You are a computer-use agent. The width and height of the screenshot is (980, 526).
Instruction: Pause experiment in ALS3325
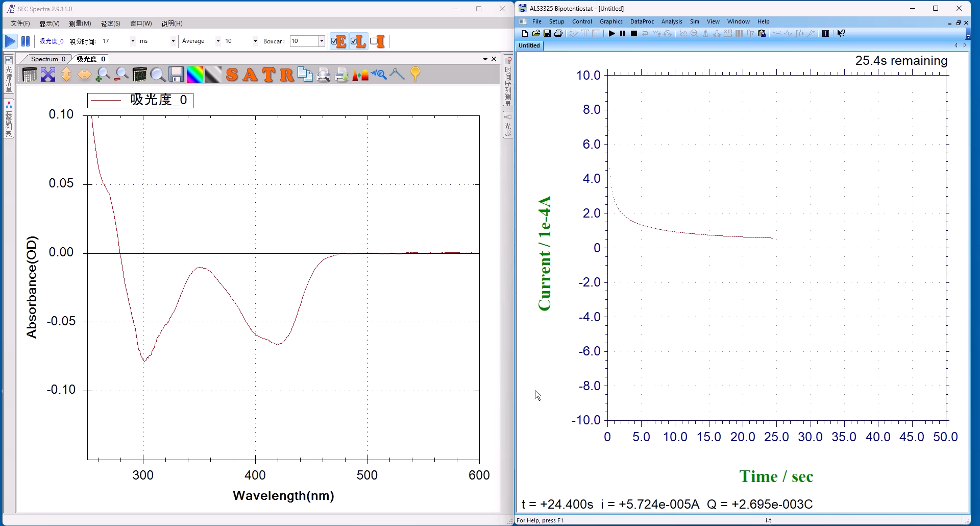pyautogui.click(x=623, y=34)
